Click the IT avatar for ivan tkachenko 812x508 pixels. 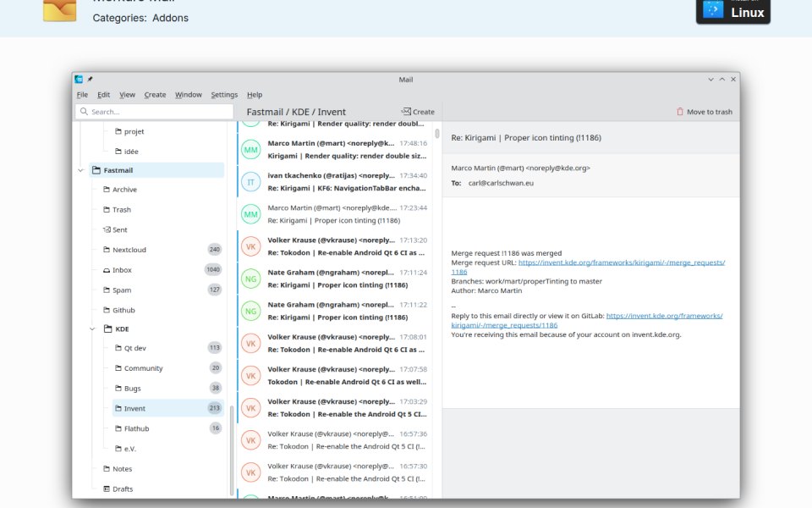click(x=250, y=182)
